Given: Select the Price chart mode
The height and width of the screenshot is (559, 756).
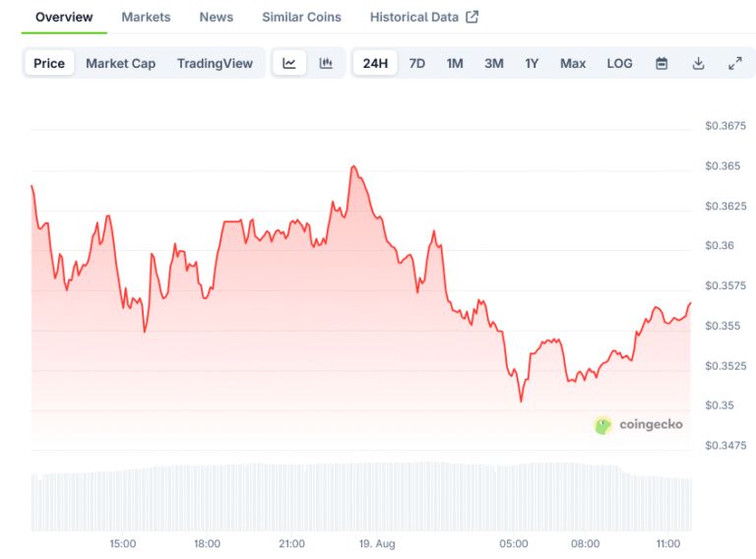Looking at the screenshot, I should coord(49,63).
